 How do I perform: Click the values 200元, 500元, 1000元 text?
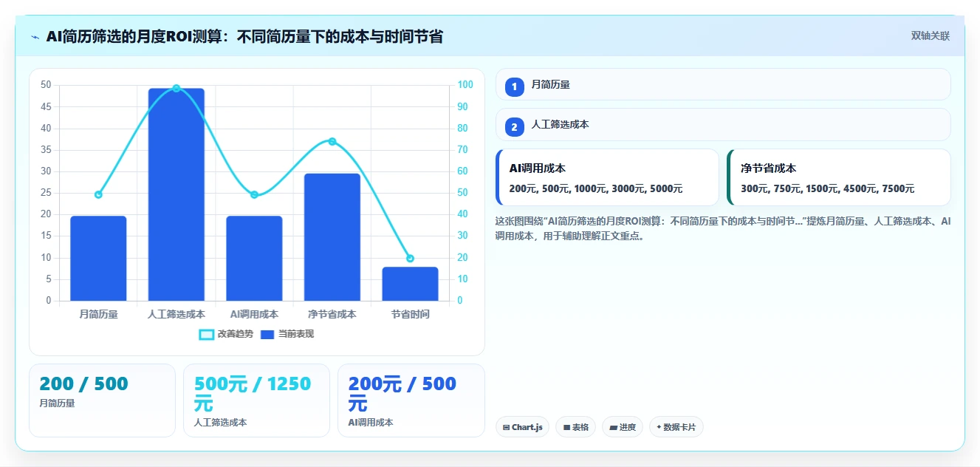coord(596,188)
